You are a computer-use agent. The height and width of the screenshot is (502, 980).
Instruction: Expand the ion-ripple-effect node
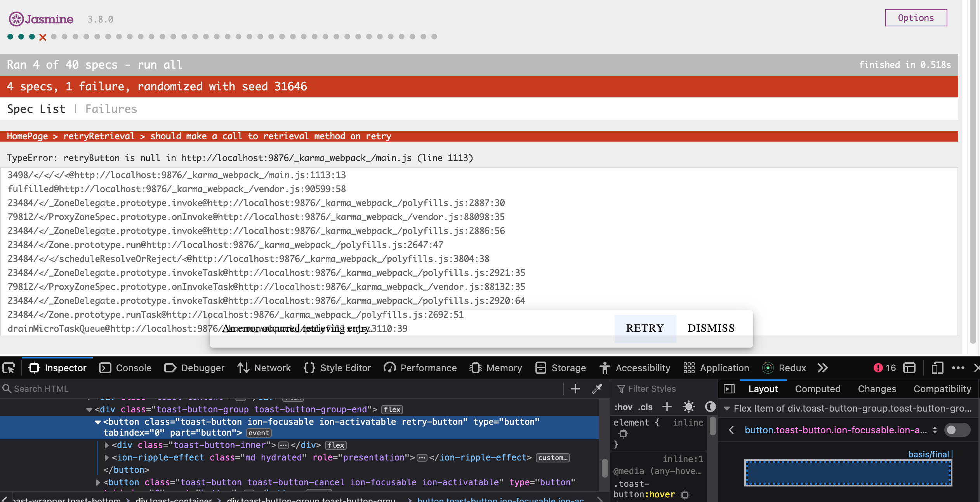pos(107,458)
